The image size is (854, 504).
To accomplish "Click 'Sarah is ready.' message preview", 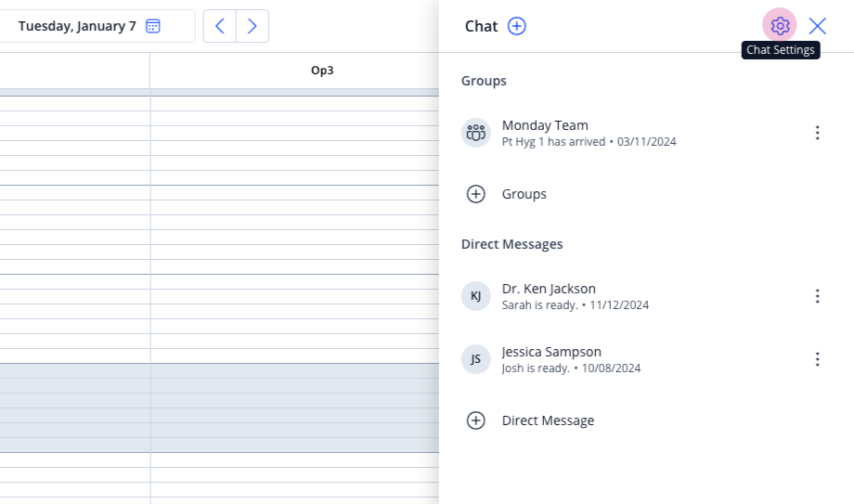I will tap(539, 305).
